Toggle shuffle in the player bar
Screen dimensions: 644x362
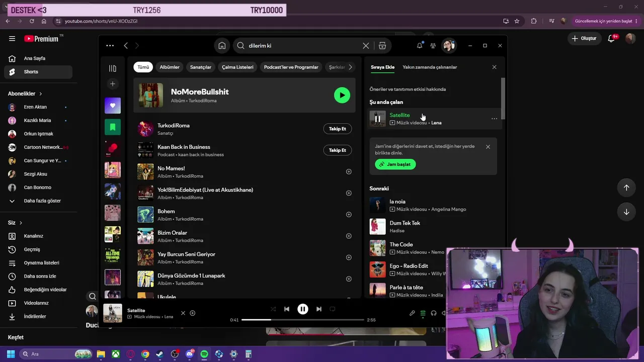tap(273, 309)
